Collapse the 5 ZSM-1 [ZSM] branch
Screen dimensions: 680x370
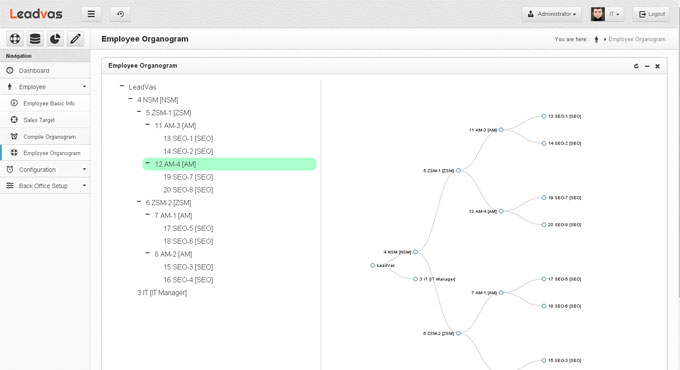tap(139, 112)
